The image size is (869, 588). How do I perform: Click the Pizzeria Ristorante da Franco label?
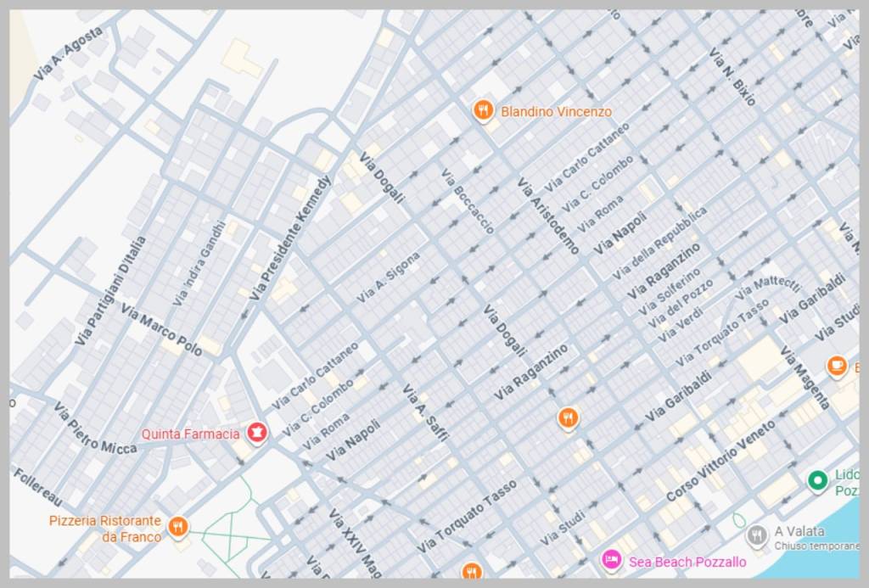click(x=105, y=529)
